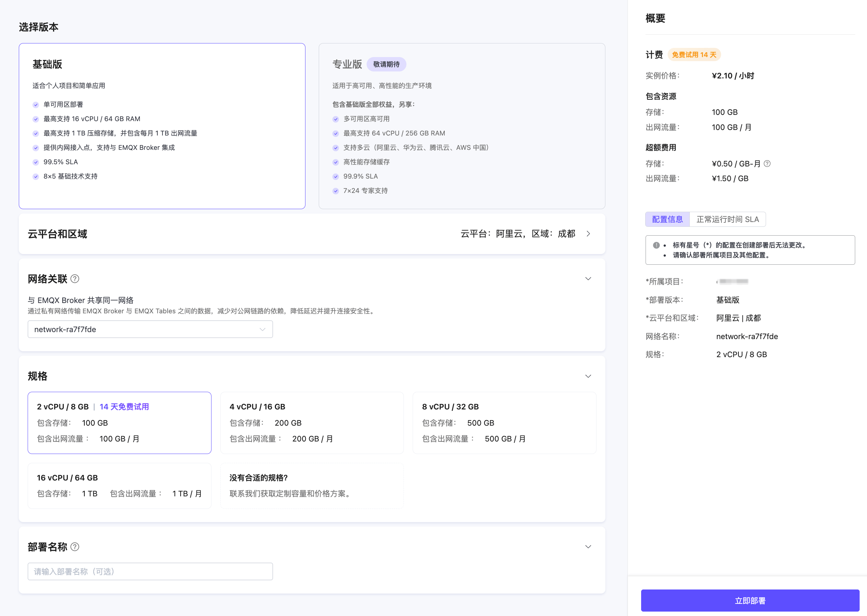
Task: Switch to the 配置信息 tab
Action: point(667,219)
